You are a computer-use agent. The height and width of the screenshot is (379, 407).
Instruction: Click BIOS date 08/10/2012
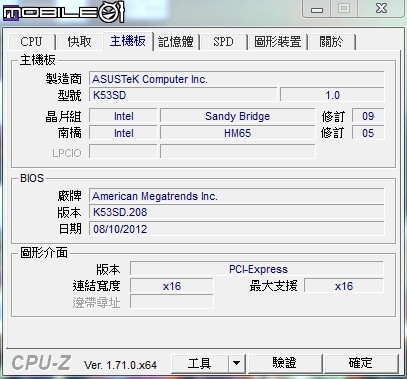[x=237, y=229]
